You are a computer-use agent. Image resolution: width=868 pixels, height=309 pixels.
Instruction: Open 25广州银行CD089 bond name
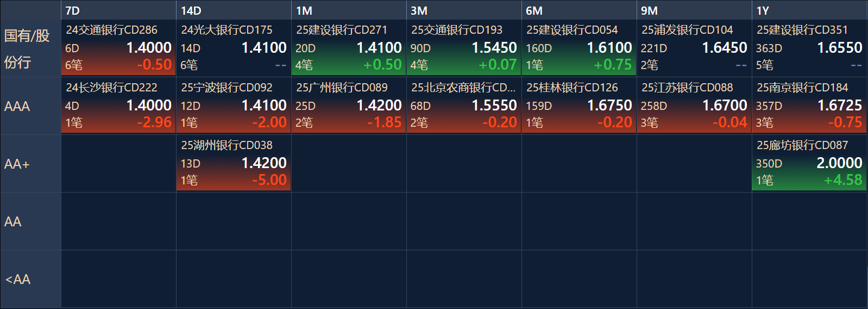342,88
